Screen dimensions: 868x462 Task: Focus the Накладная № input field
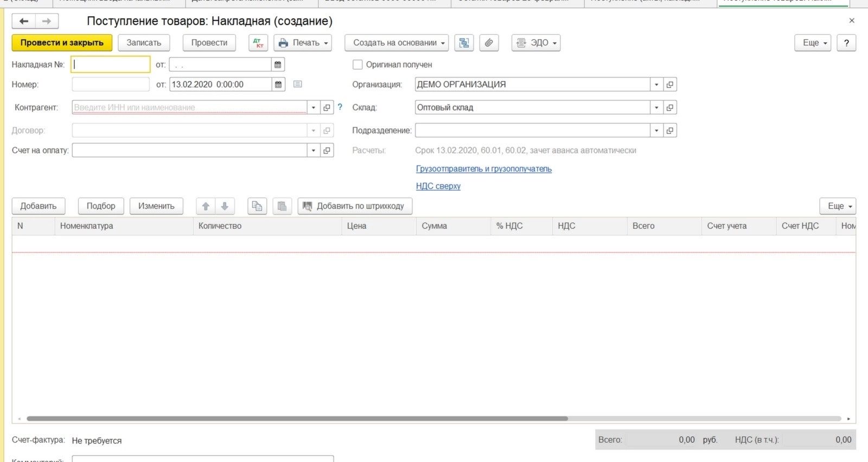(111, 65)
